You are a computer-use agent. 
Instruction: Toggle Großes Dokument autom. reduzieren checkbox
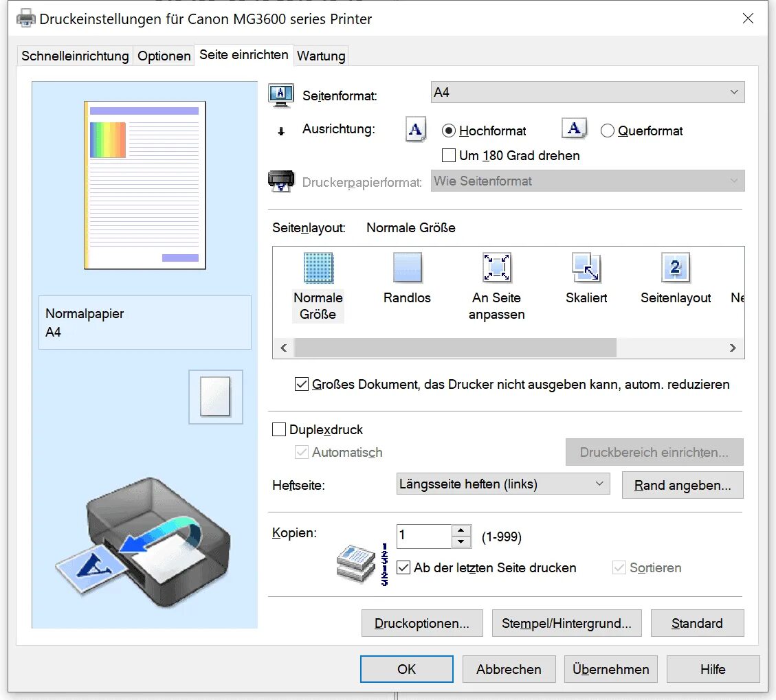pos(301,385)
